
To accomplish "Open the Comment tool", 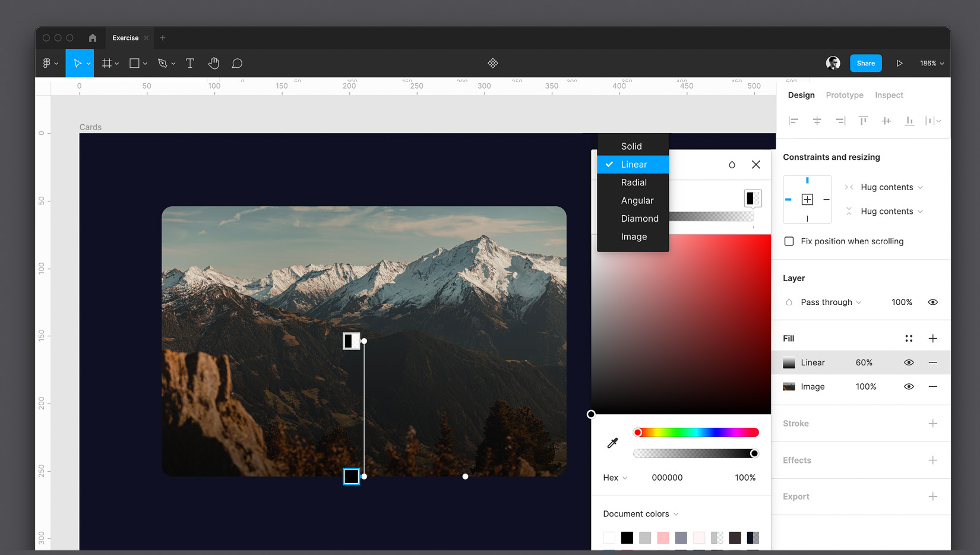I will (x=237, y=63).
